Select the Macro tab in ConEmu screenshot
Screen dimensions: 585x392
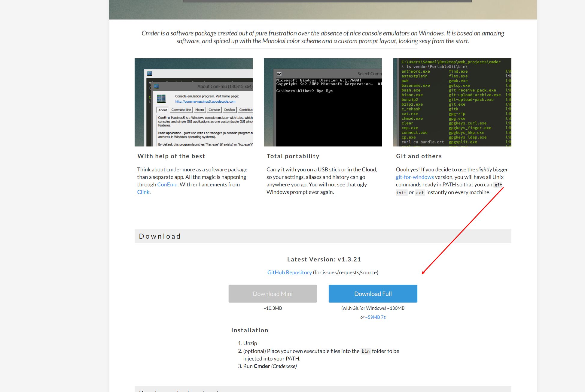[x=200, y=110]
